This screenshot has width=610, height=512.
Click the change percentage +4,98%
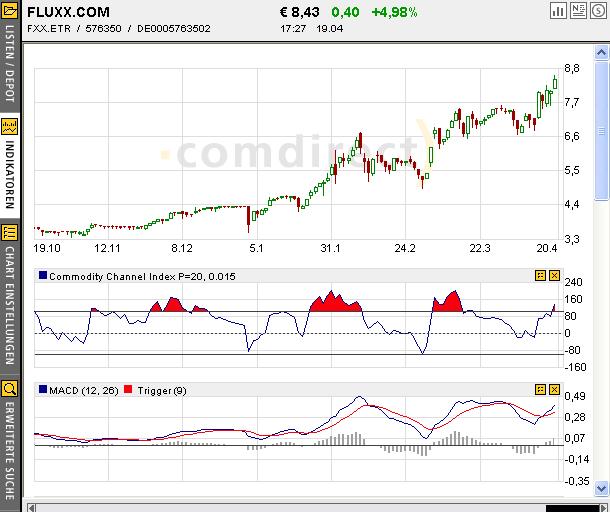[x=394, y=12]
